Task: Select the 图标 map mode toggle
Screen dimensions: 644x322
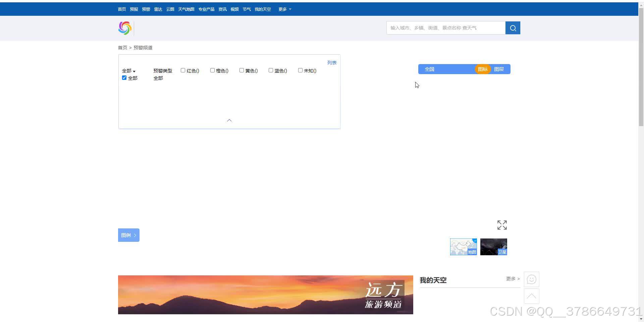Action: pyautogui.click(x=483, y=69)
